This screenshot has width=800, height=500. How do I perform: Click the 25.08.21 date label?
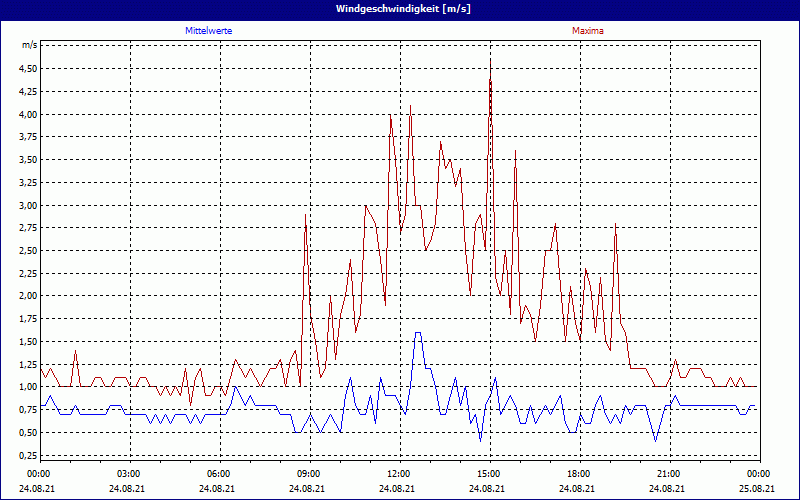click(758, 489)
